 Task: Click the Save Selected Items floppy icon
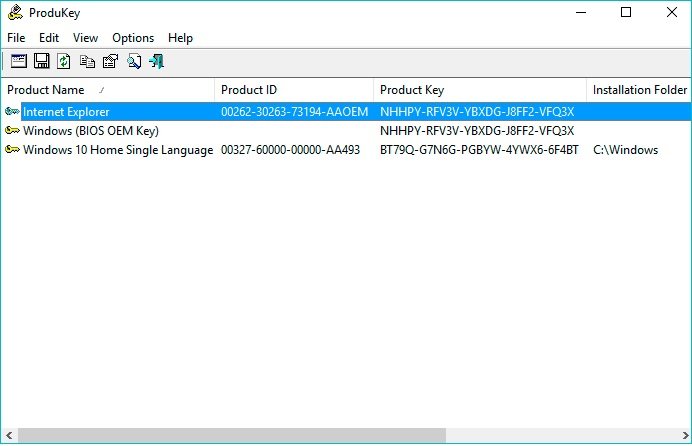[41, 62]
